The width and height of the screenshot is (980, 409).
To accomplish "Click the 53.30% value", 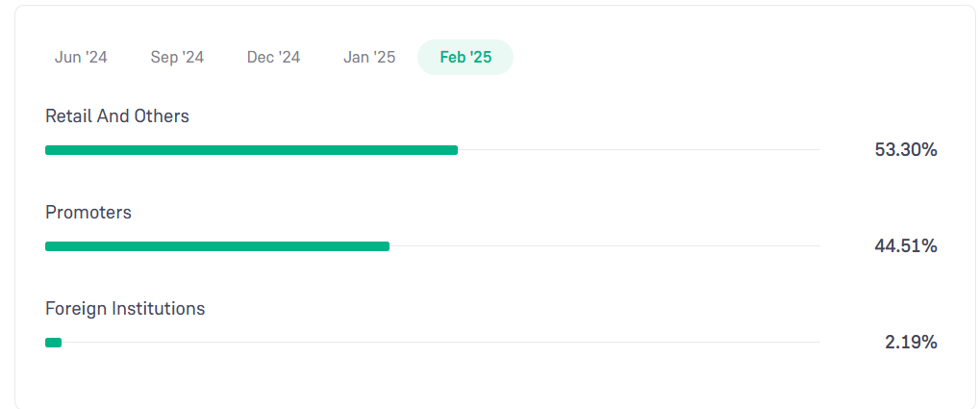I will pyautogui.click(x=906, y=150).
